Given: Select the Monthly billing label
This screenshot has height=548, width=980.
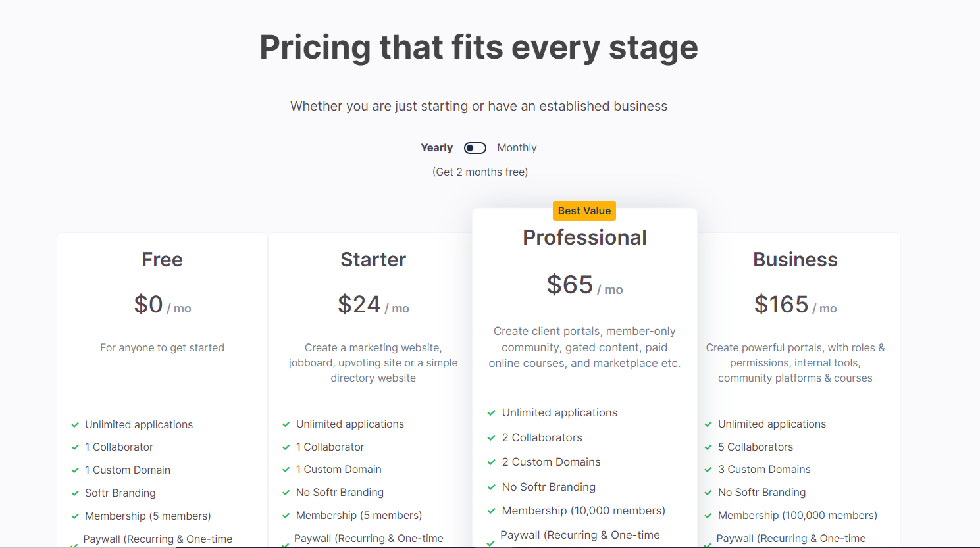Looking at the screenshot, I should pyautogui.click(x=517, y=148).
